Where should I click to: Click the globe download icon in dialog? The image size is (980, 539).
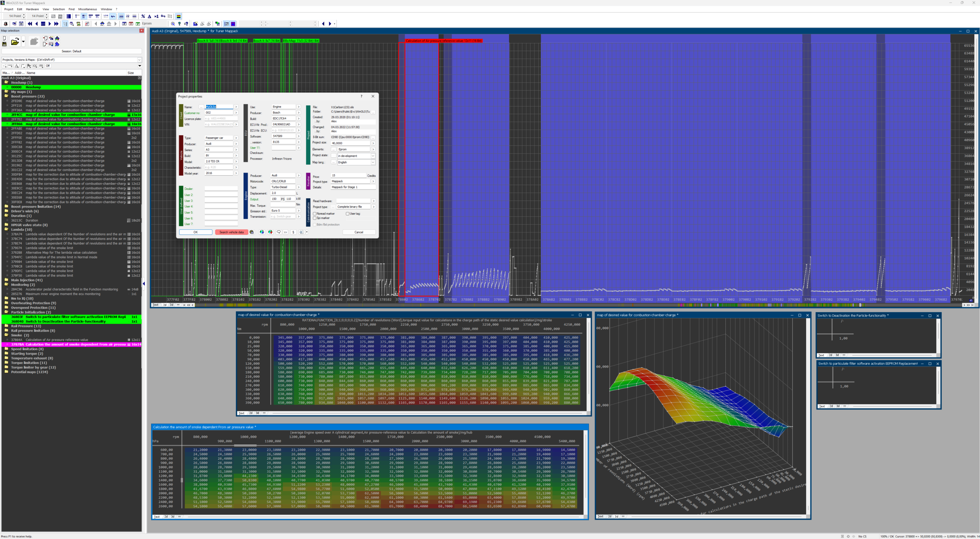click(x=262, y=232)
